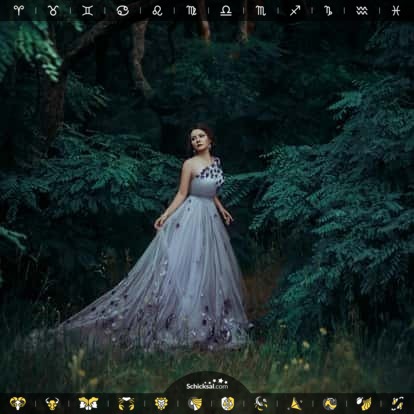Screen dimensions: 414x414
Task: Choose the Scorpio glyph symbol
Action: (x=261, y=11)
